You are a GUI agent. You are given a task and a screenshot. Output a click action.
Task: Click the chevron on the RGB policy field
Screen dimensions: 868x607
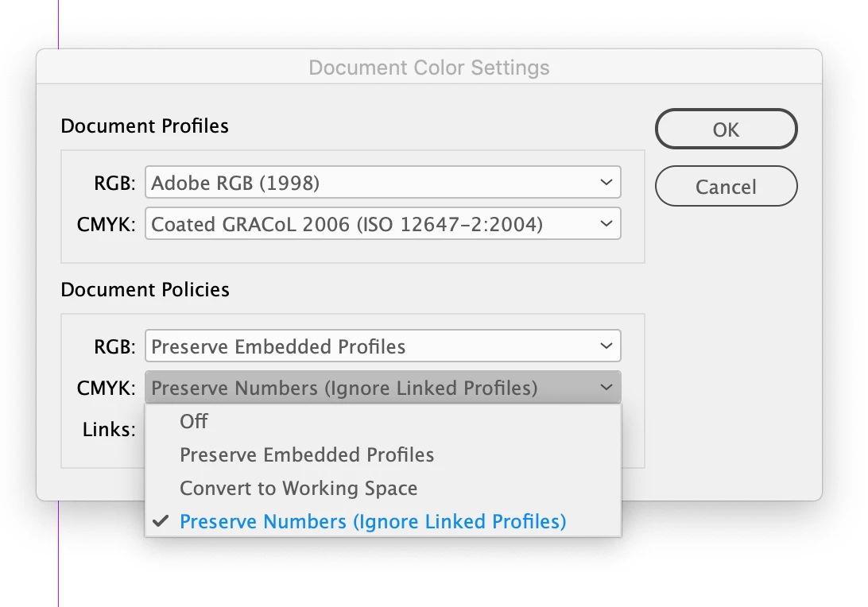pyautogui.click(x=606, y=346)
